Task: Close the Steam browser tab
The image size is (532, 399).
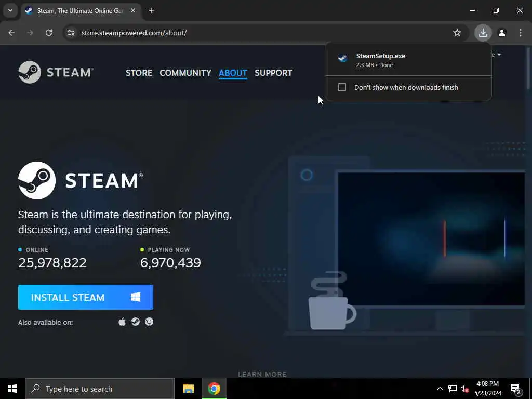Action: tap(133, 11)
